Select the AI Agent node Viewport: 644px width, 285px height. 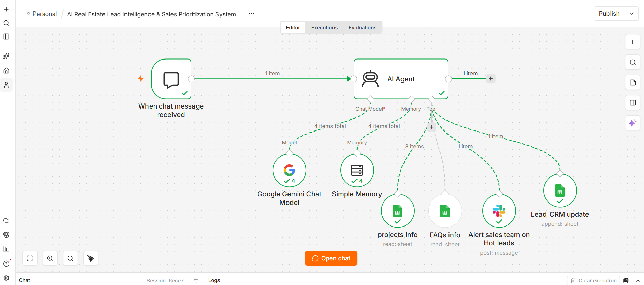tap(401, 79)
